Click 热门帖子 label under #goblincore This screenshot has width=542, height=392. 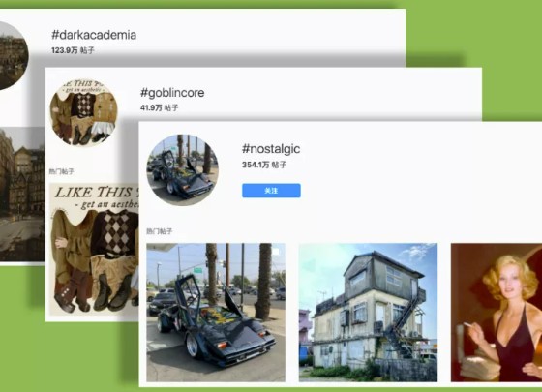coord(61,171)
